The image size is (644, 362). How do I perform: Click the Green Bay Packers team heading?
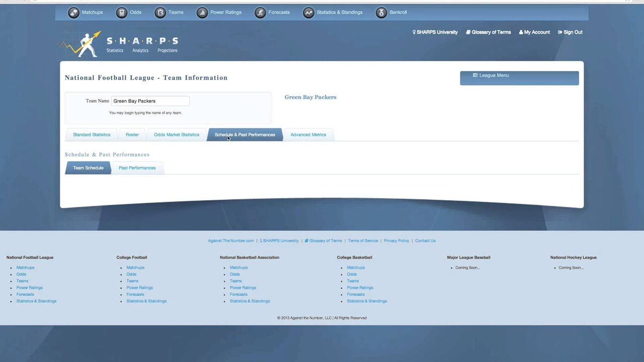pos(310,97)
